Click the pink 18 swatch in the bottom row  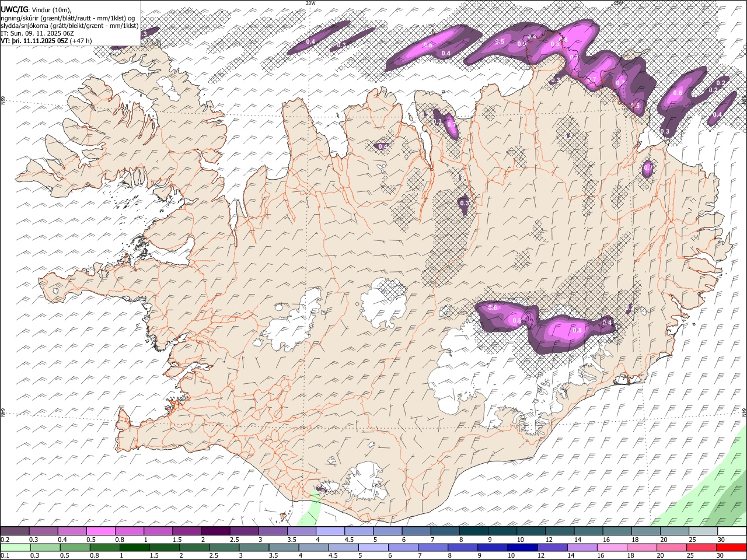[641, 547]
